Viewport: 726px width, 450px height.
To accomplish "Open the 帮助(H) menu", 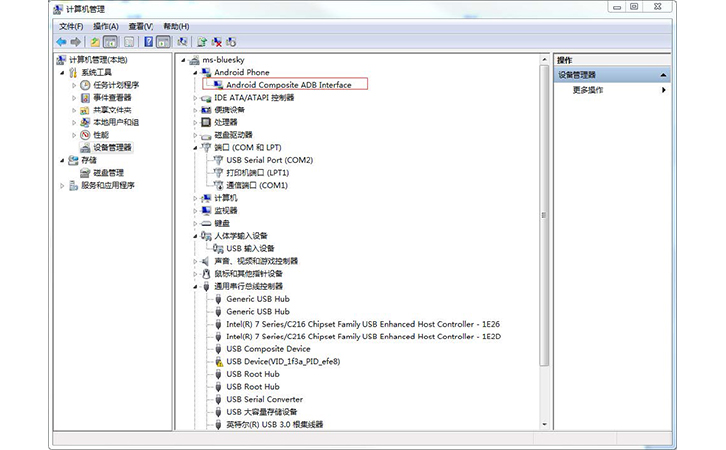I will click(x=176, y=26).
